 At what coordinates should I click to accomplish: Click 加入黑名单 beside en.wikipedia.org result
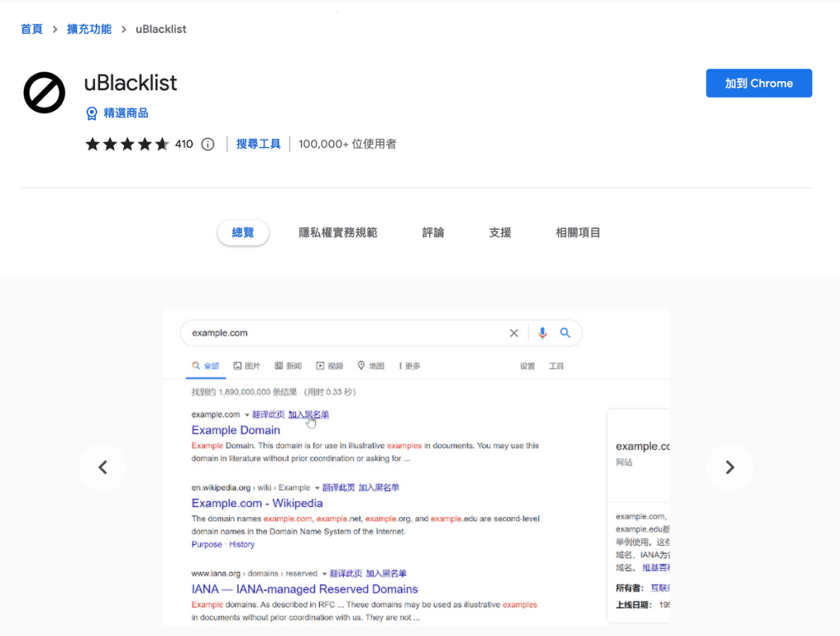[379, 487]
